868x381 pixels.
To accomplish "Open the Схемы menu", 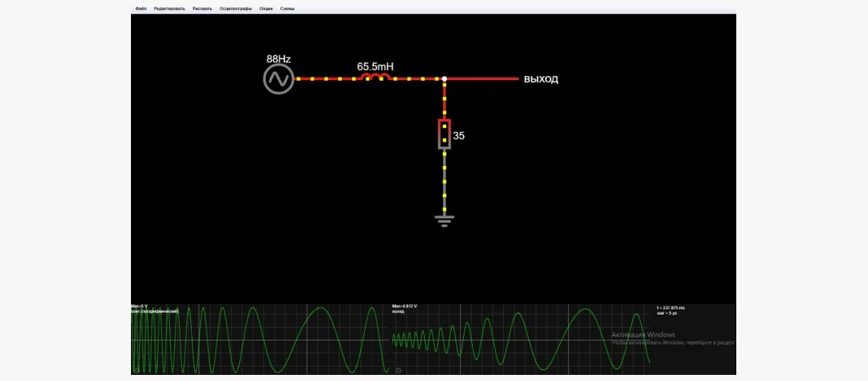I will coord(288,8).
